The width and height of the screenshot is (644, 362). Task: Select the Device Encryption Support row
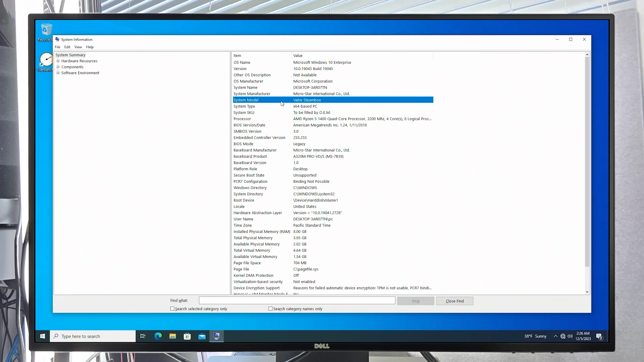click(333, 288)
